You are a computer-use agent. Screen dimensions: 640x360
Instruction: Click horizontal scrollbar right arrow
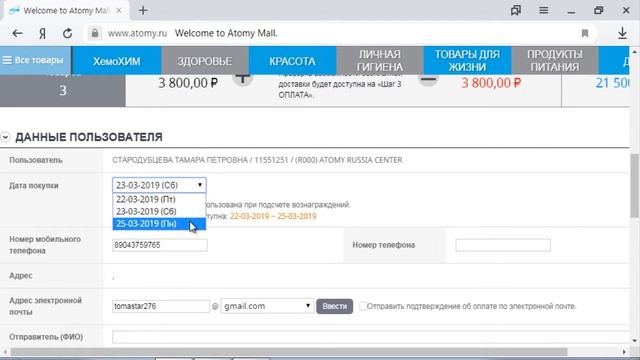624,352
